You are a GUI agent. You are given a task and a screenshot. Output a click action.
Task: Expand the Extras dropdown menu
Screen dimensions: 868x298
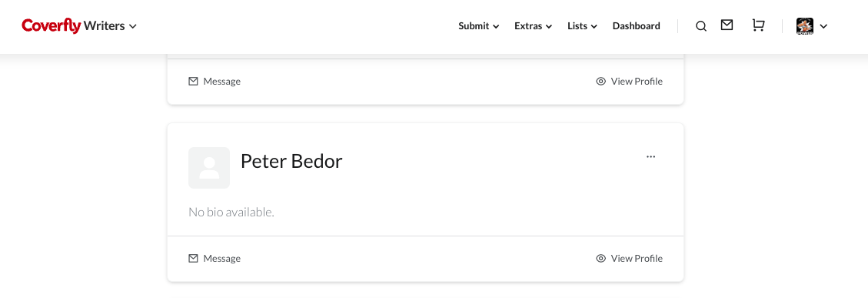point(533,26)
